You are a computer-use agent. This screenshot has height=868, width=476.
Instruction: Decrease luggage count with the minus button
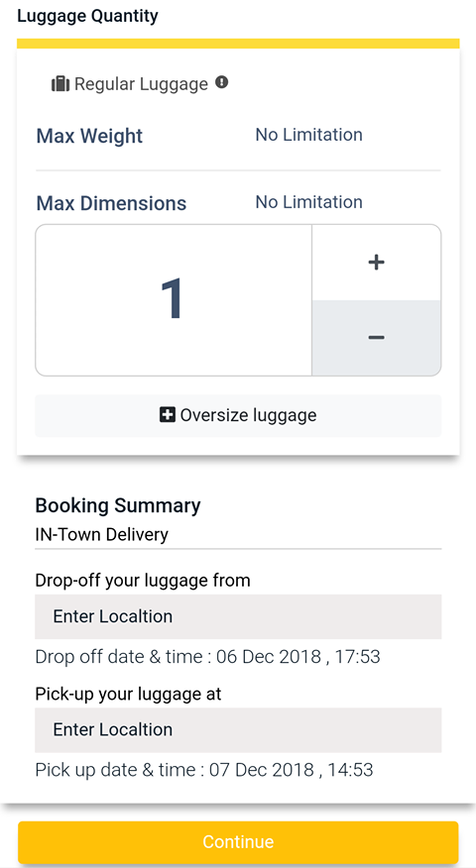coord(376,338)
